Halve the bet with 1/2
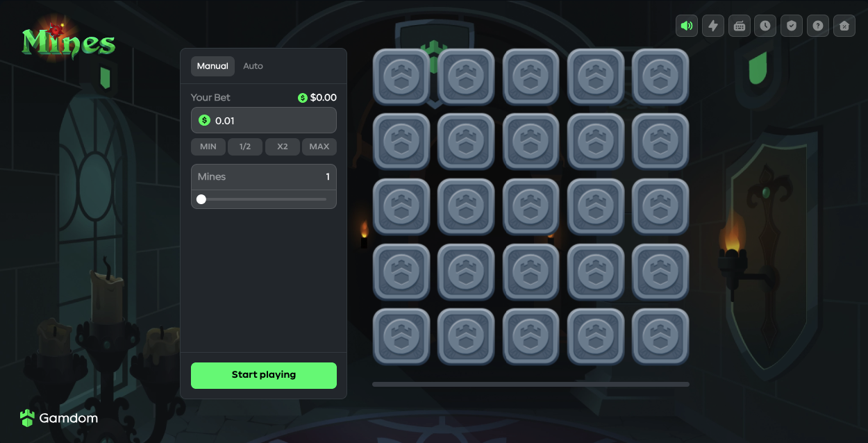The height and width of the screenshot is (443, 868). point(245,147)
